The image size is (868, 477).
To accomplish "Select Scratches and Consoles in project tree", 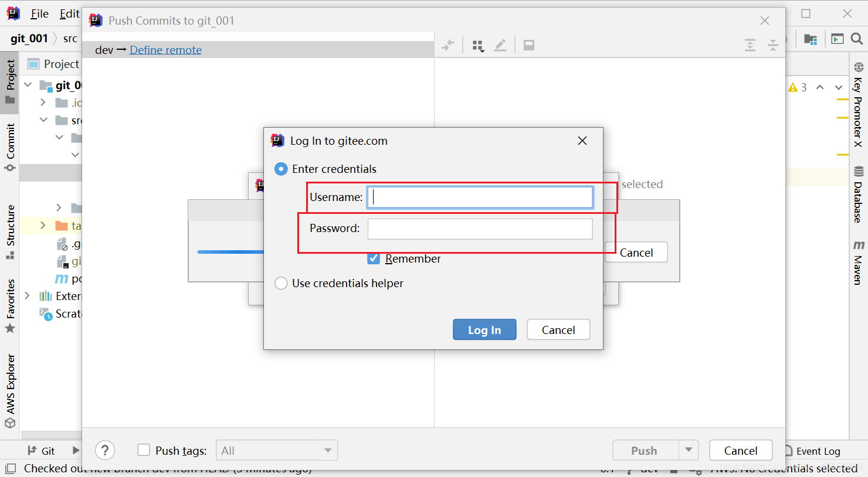I will tap(60, 314).
